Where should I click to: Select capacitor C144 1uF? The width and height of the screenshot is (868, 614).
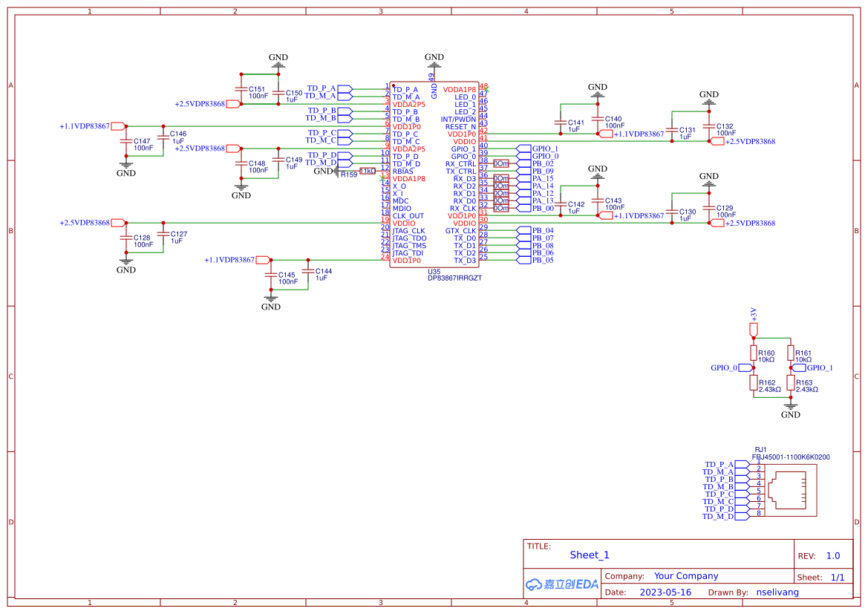pos(308,271)
